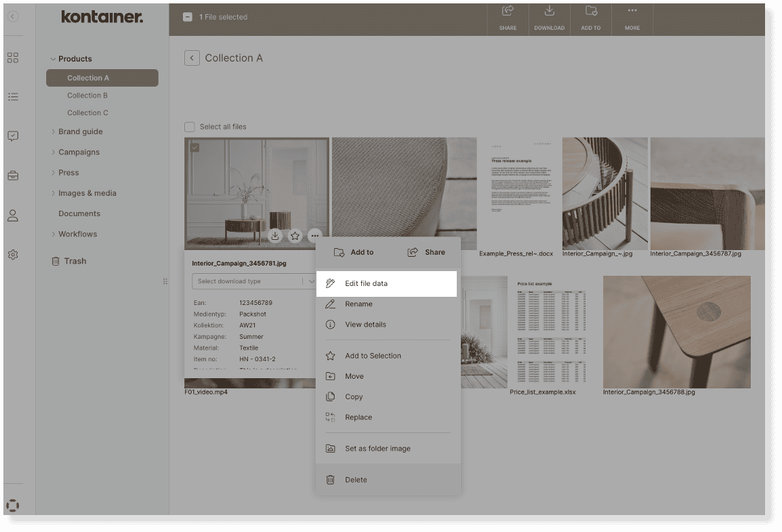Click the briefcase icon in the left sidebar
This screenshot has height=532, width=782.
12,176
